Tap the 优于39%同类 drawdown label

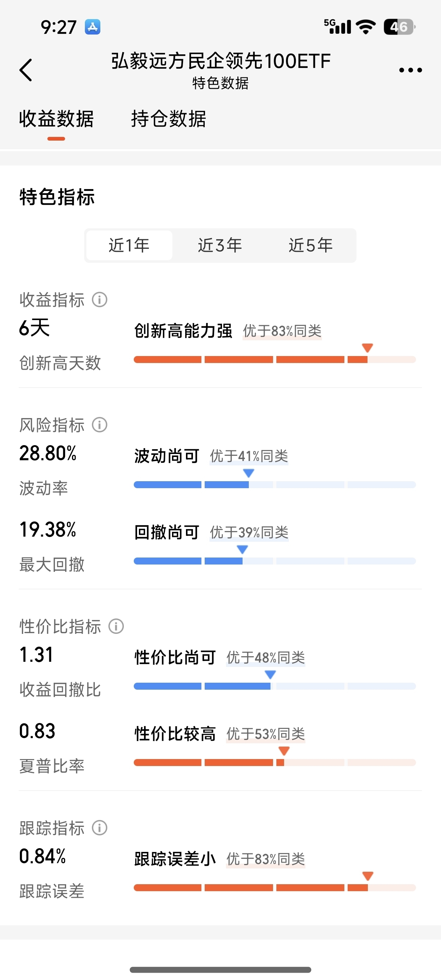pyautogui.click(x=249, y=533)
